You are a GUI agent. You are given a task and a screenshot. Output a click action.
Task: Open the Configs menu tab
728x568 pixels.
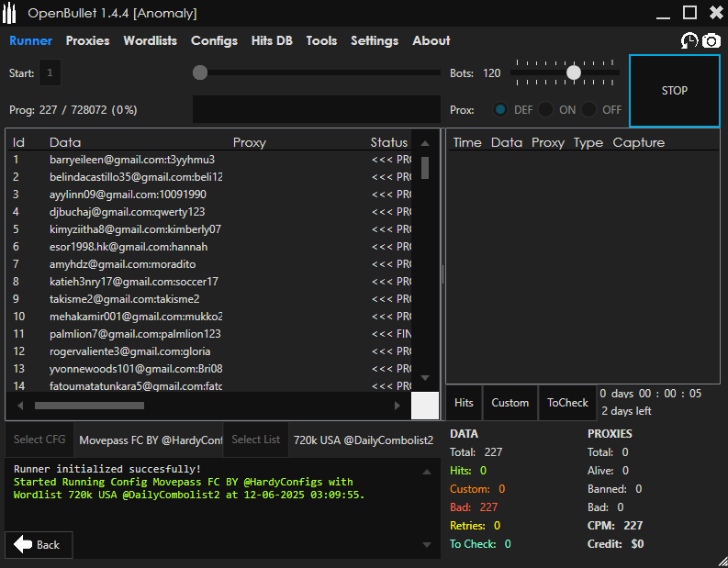tap(214, 40)
